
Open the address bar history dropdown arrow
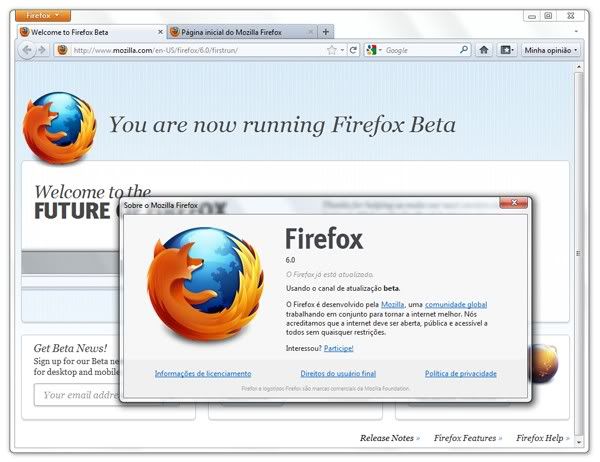click(x=342, y=50)
